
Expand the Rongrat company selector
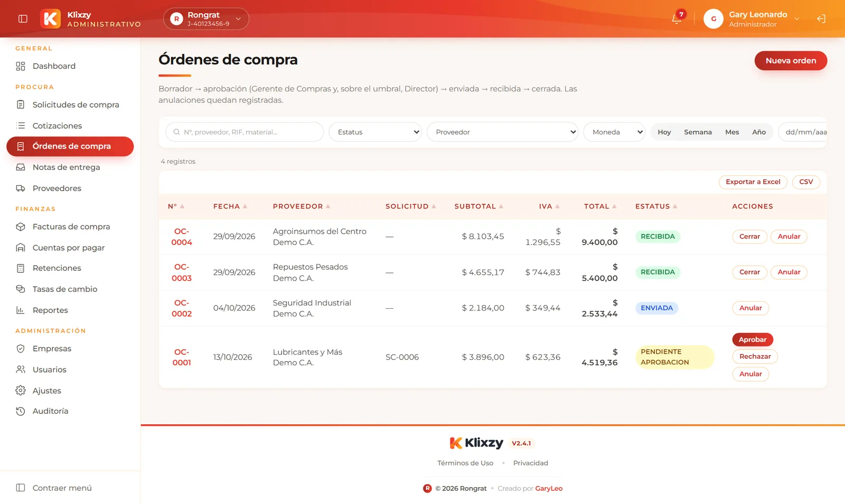206,18
